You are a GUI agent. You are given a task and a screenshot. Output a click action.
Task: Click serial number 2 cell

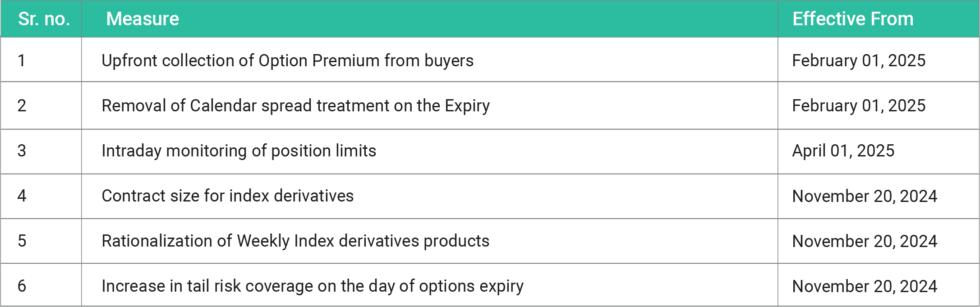(x=22, y=105)
